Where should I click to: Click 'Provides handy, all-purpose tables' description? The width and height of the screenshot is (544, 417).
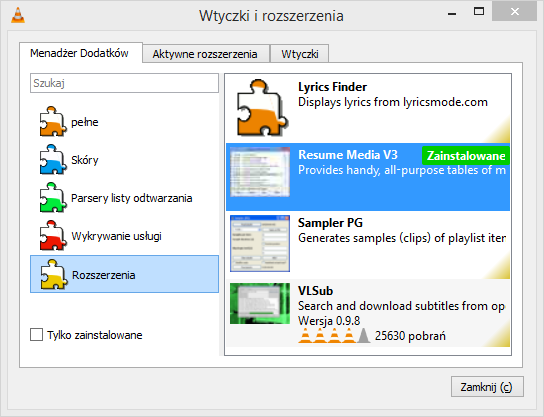click(x=402, y=170)
